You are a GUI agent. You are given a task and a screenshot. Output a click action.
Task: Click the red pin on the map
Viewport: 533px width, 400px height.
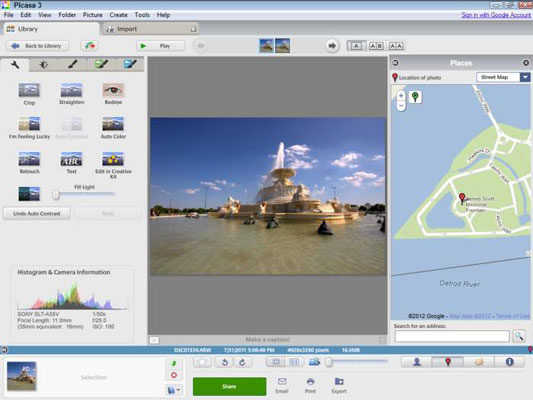click(462, 197)
